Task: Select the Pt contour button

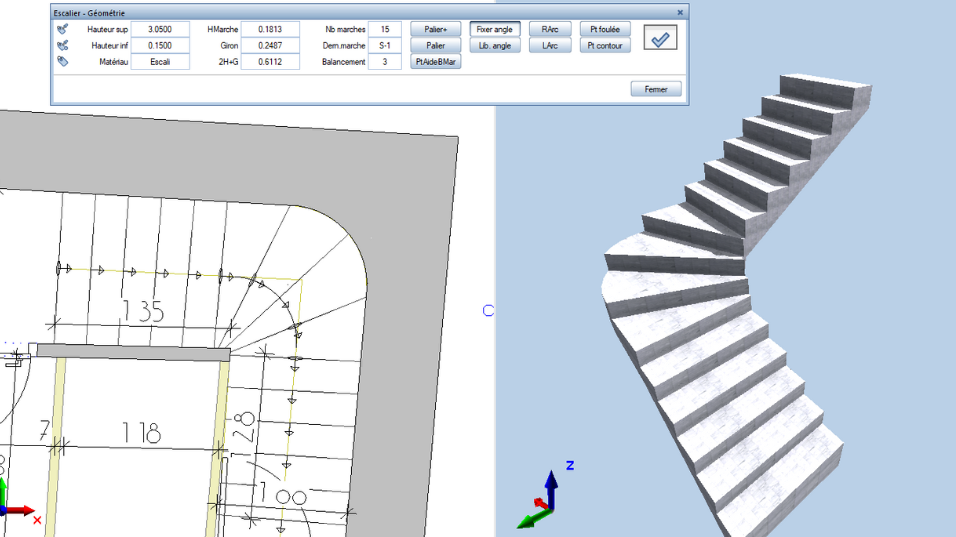Action: click(605, 46)
